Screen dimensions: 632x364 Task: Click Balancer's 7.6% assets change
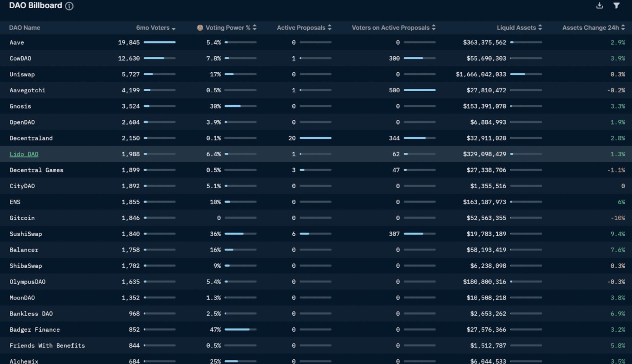tap(618, 250)
